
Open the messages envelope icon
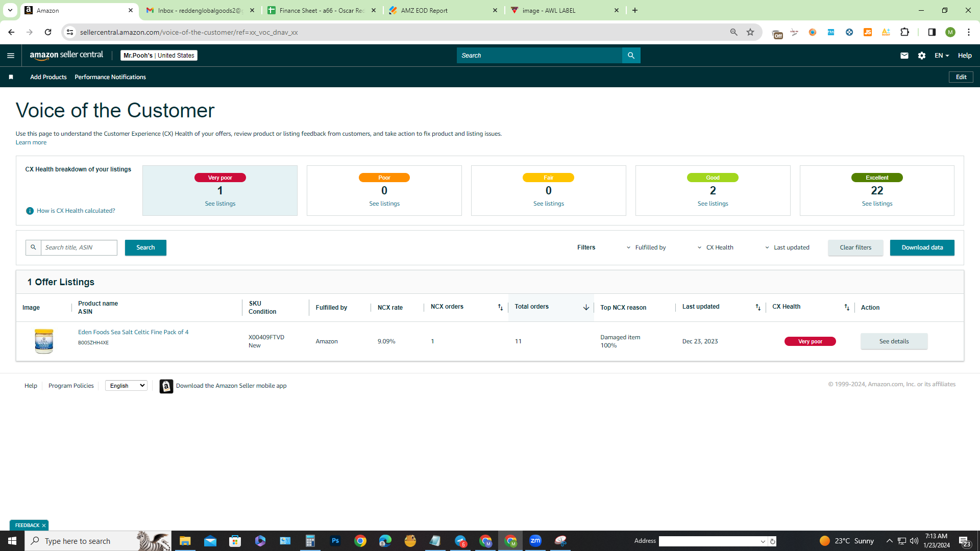pos(904,56)
